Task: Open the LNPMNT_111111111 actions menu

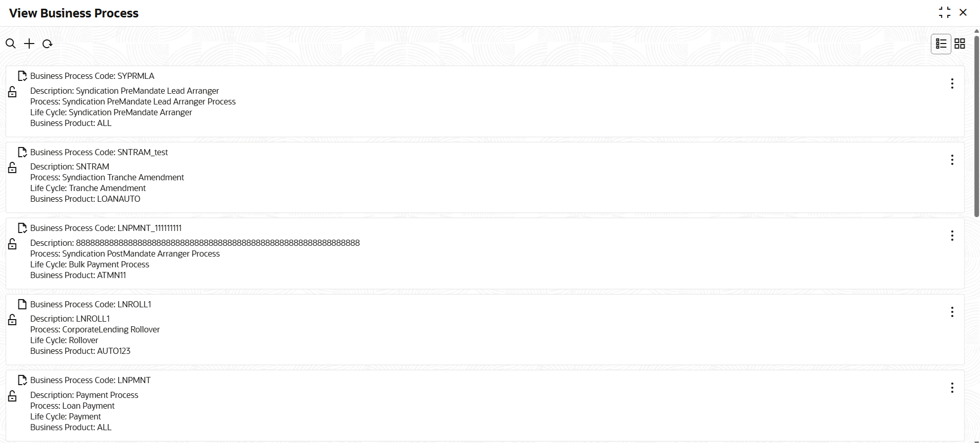Action: tap(952, 236)
